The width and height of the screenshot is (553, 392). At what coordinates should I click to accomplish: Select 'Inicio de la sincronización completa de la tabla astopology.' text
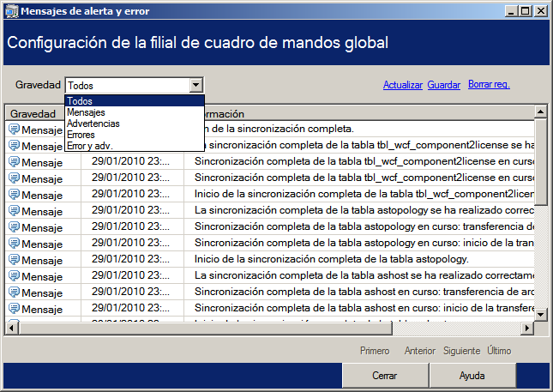pyautogui.click(x=332, y=259)
